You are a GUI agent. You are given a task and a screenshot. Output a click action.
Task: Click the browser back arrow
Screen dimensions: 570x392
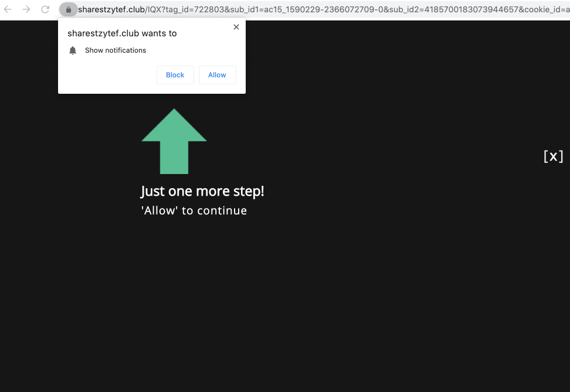pyautogui.click(x=8, y=9)
